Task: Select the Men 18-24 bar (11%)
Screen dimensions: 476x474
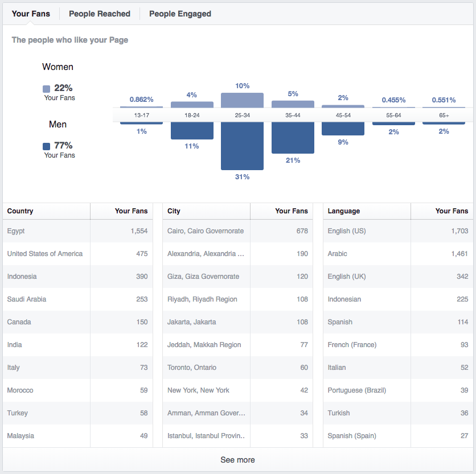Action: tap(192, 131)
